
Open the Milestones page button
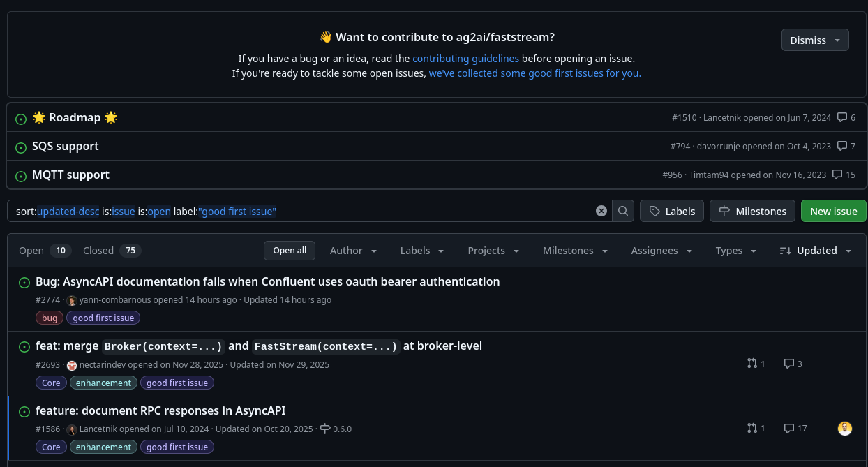point(752,211)
